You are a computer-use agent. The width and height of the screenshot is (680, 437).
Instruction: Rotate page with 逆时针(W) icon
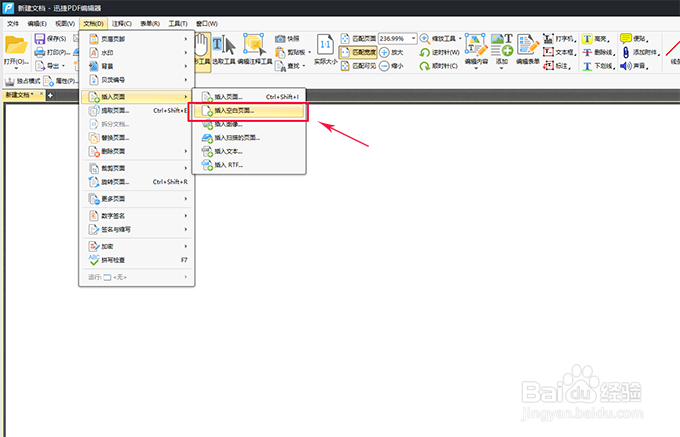[425, 52]
